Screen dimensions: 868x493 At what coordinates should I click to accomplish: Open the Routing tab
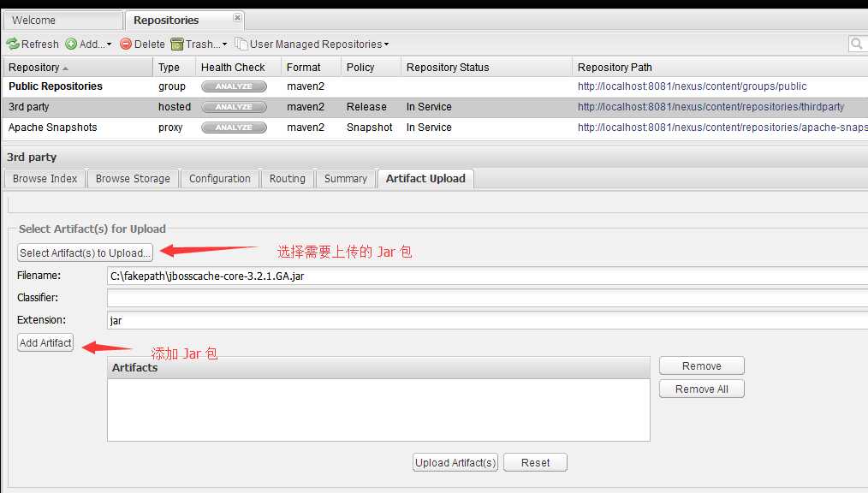point(288,179)
